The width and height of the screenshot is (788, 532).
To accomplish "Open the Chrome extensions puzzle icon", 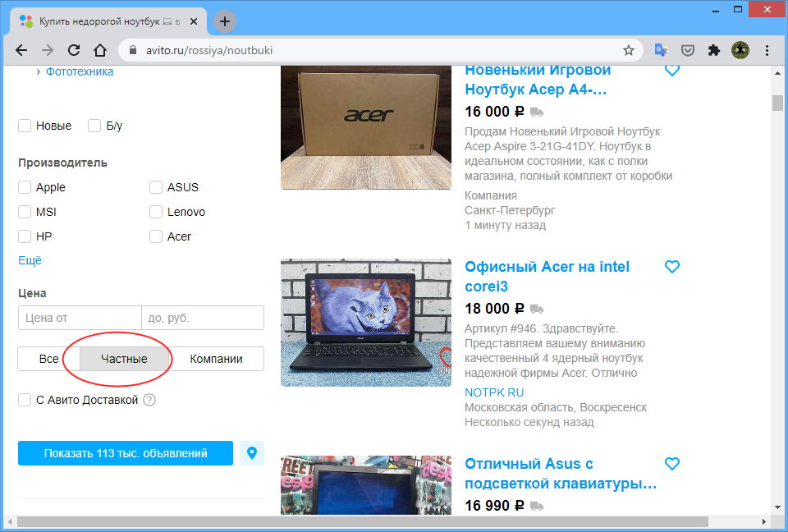I will [x=714, y=50].
